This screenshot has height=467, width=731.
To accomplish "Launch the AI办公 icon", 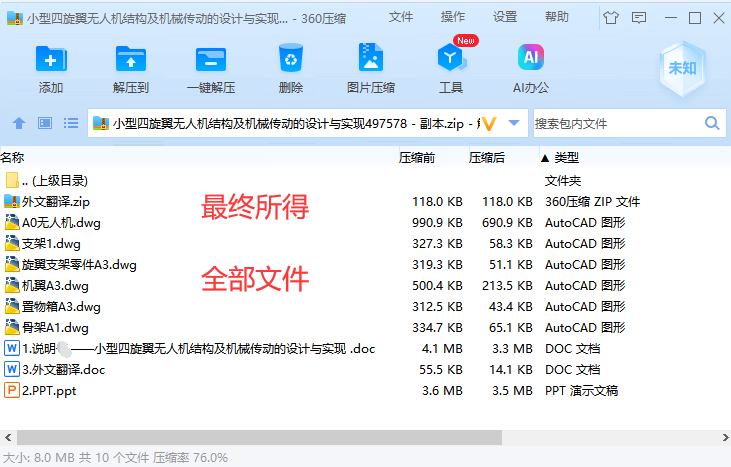I will (x=531, y=57).
